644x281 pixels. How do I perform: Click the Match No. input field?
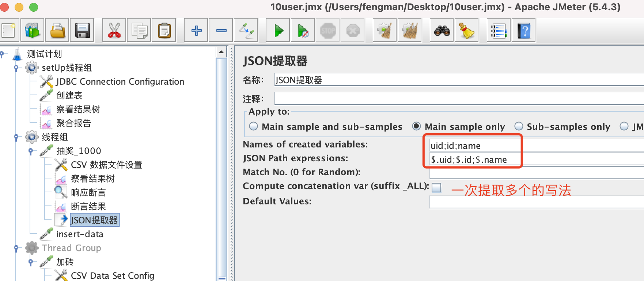pos(537,173)
